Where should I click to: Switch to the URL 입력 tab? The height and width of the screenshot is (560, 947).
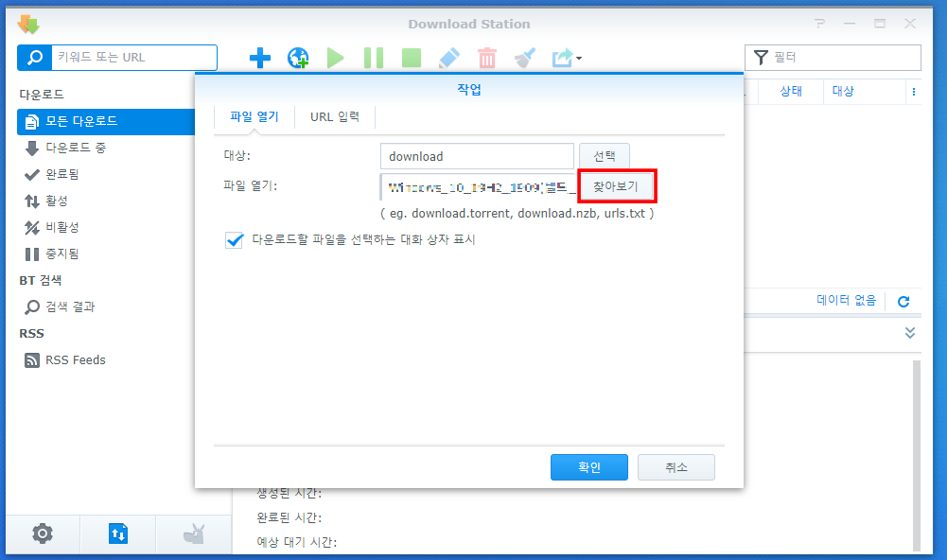[x=335, y=116]
